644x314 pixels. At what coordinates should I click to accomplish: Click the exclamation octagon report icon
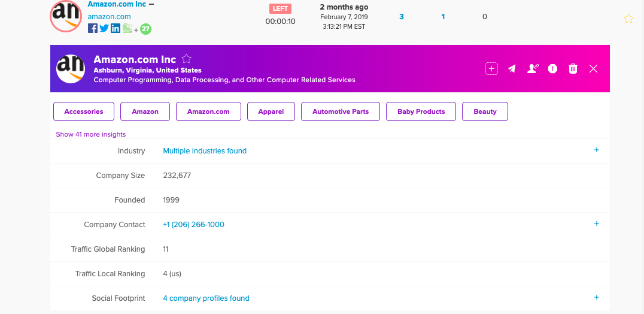coord(553,69)
